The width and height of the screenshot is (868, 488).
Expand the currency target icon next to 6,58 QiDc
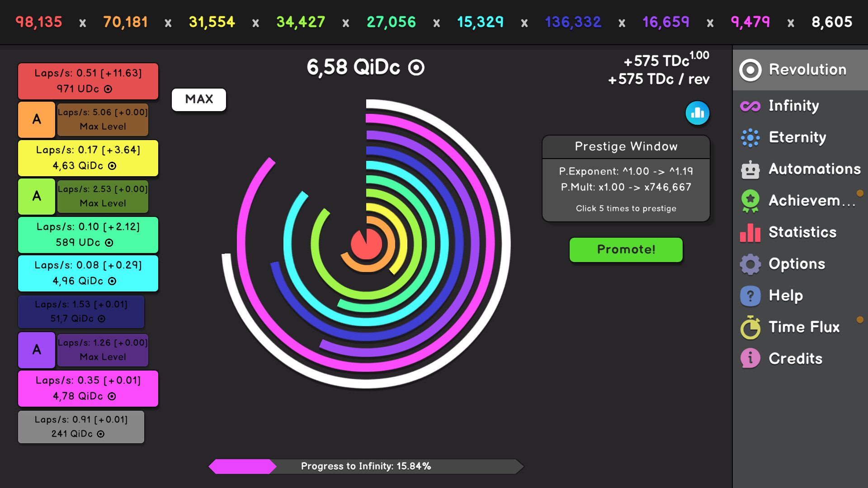(415, 67)
